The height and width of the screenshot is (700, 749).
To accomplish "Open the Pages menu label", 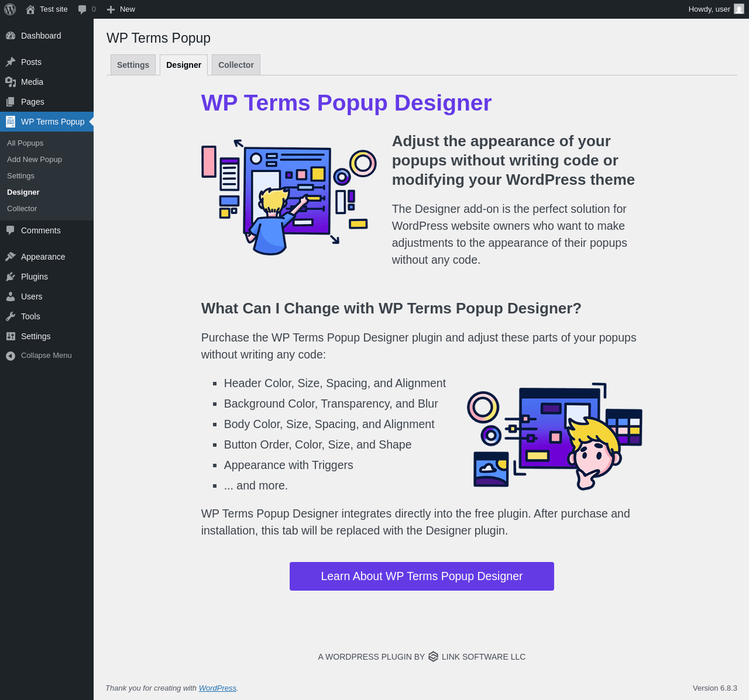I will (x=33, y=102).
